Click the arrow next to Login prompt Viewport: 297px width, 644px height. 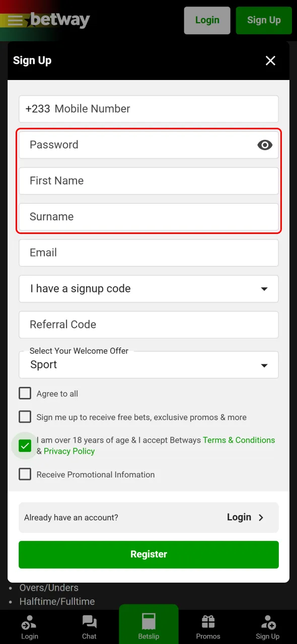pyautogui.click(x=261, y=517)
